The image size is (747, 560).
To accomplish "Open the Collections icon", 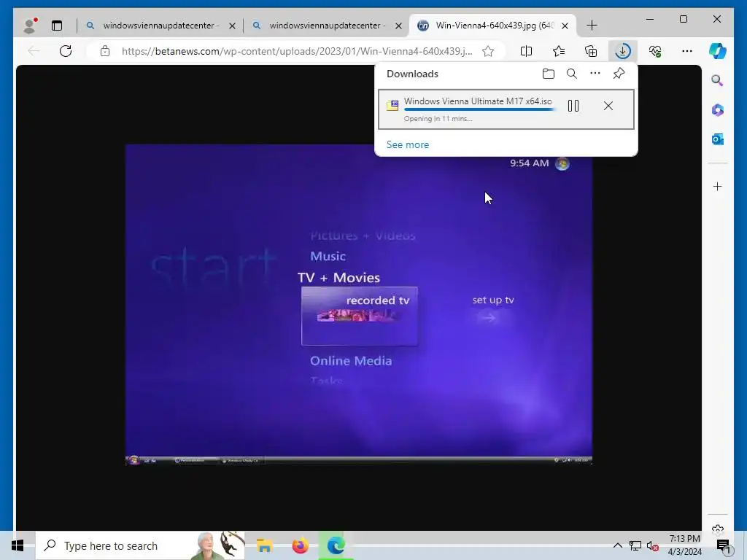I will pos(591,51).
